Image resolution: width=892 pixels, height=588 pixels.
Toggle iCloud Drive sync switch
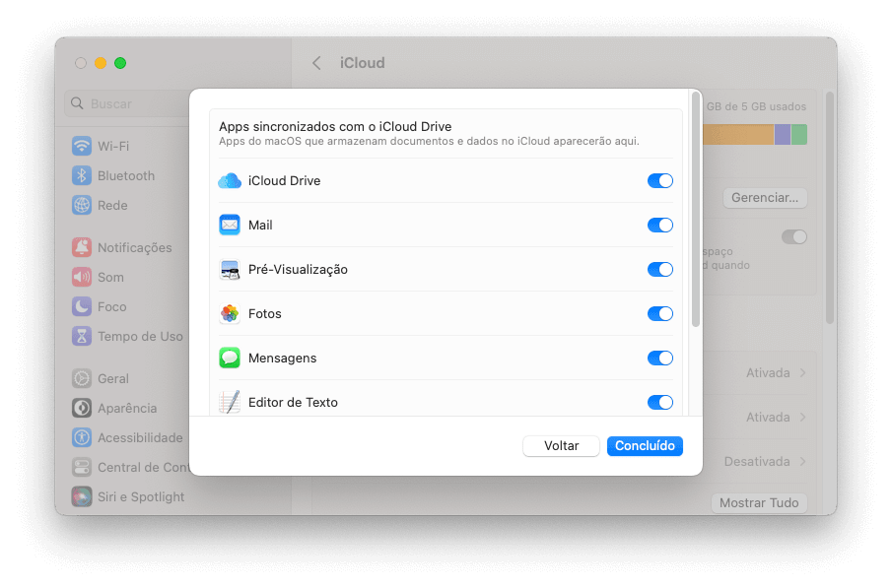(660, 181)
